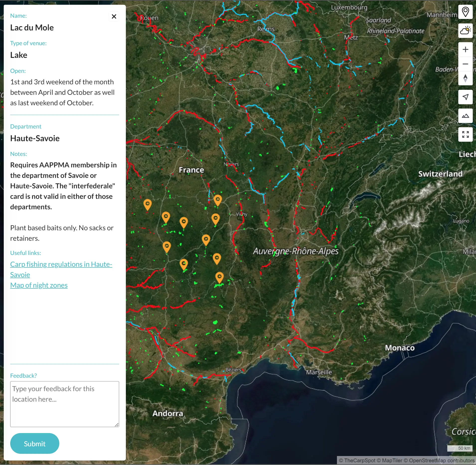
Task: Zoom out on the map
Action: [x=465, y=64]
